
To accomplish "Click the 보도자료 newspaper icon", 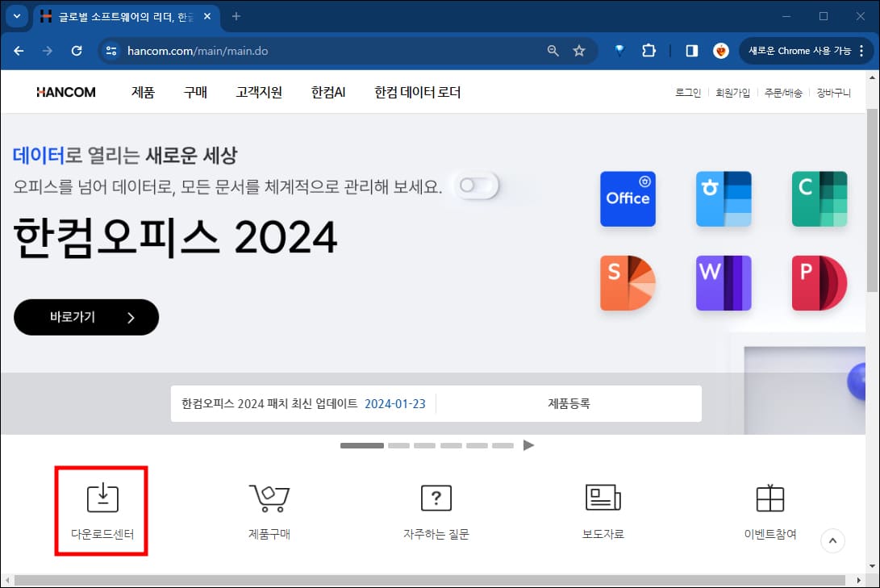I will [603, 498].
